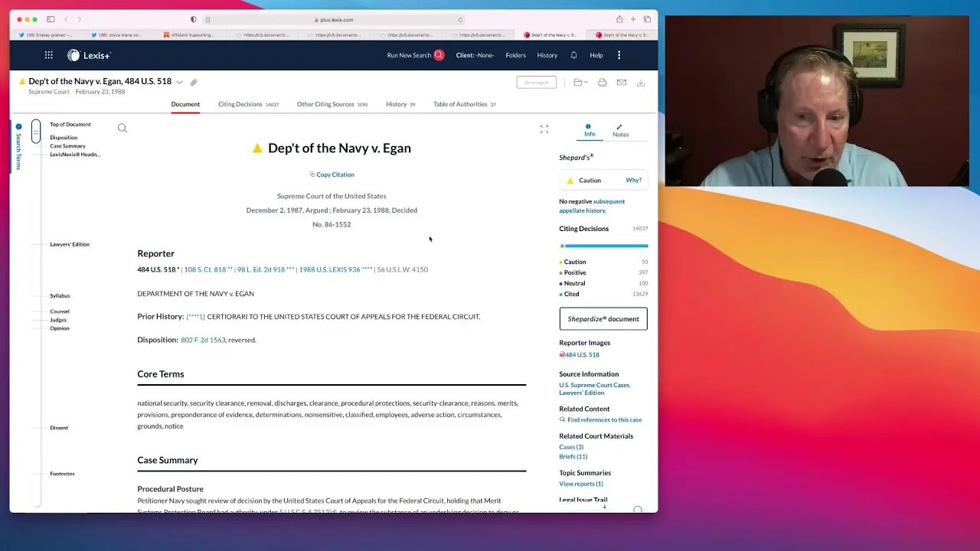The width and height of the screenshot is (980, 551).
Task: Open the Briefs (11) link
Action: (573, 456)
